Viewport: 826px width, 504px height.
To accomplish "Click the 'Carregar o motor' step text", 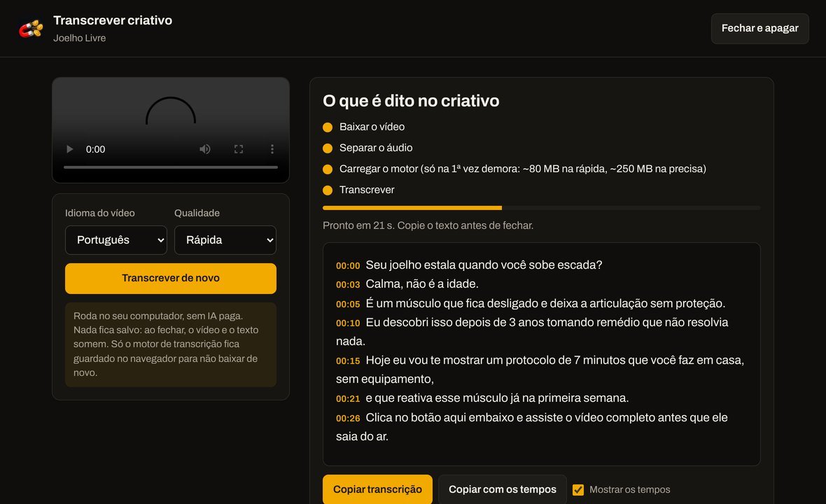I will pyautogui.click(x=523, y=169).
